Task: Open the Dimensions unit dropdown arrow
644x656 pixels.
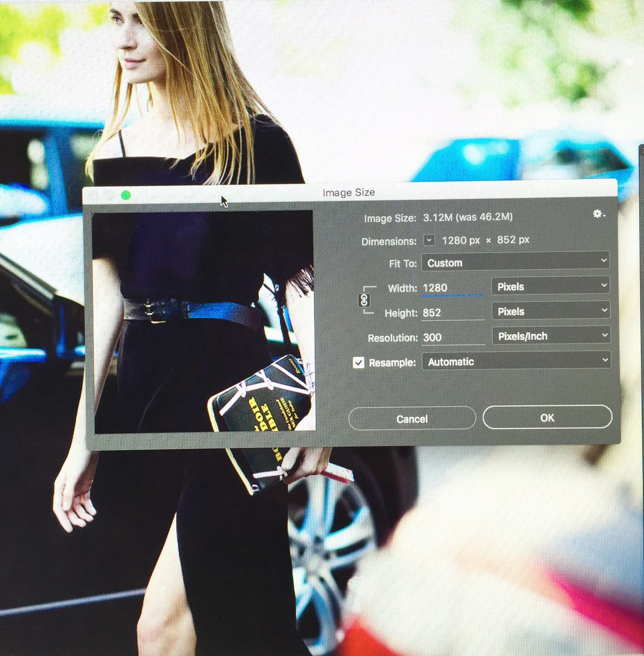Action: click(x=429, y=240)
